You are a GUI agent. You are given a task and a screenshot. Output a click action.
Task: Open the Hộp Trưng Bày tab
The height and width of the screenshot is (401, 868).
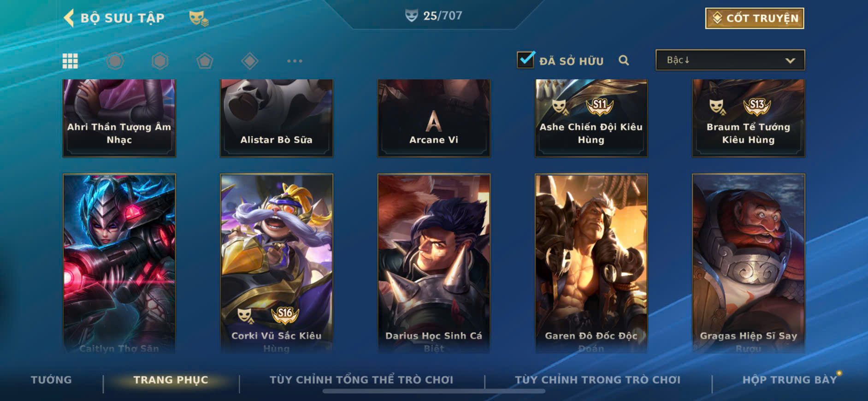pos(789,380)
